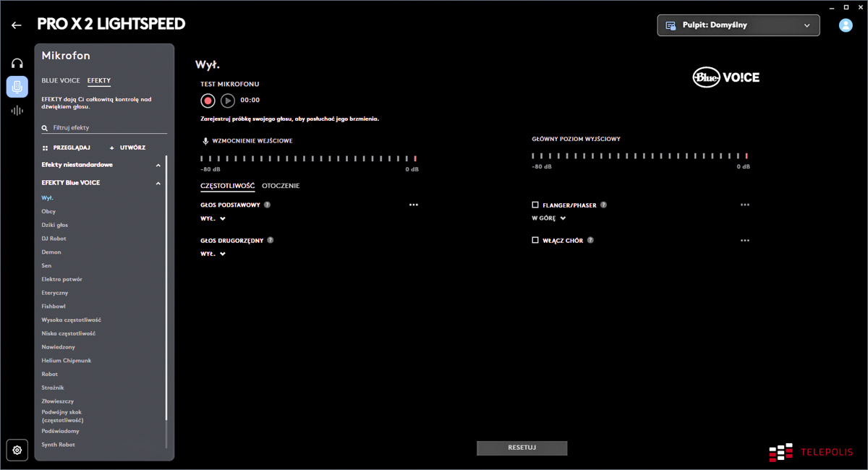Enable the Włącz chór checkbox
The width and height of the screenshot is (868, 470).
(x=535, y=240)
